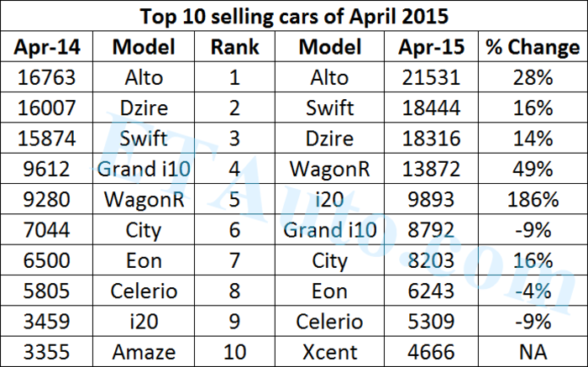This screenshot has height=367, width=588.
Task: Click the % Change column header
Action: (532, 47)
